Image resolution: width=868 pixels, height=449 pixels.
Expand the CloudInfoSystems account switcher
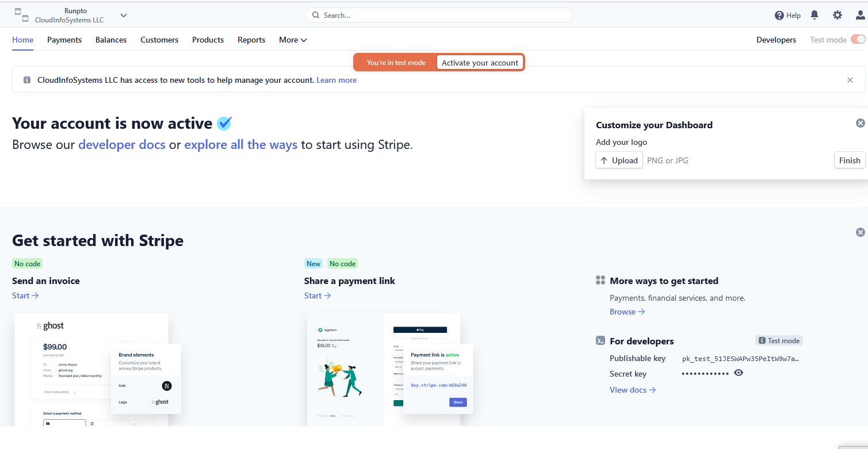click(x=123, y=15)
